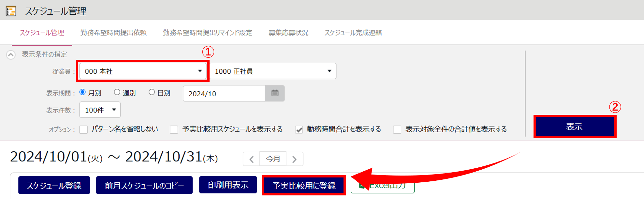
Task: Open 勤務希望時間提出依頼 tab
Action: pos(113,33)
